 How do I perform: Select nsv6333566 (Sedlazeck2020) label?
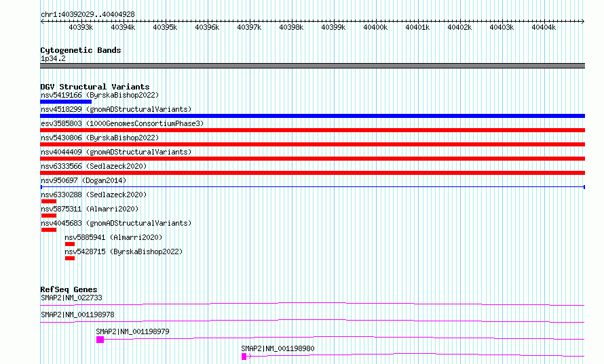tap(94, 166)
